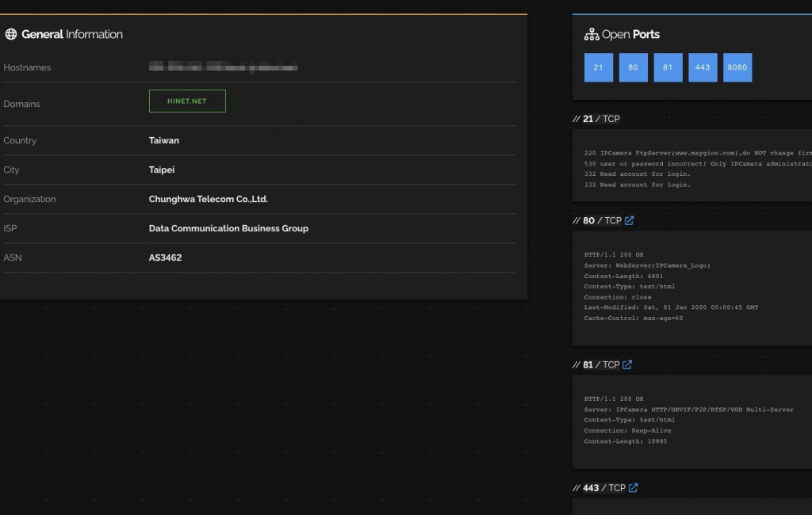Select ISP Data Communication Business Group

click(228, 228)
